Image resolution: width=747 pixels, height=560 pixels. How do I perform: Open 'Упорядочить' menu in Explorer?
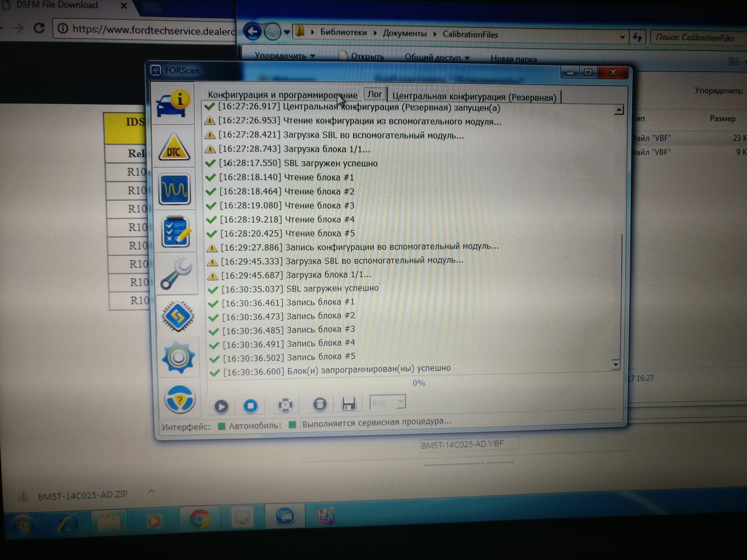pyautogui.click(x=285, y=56)
